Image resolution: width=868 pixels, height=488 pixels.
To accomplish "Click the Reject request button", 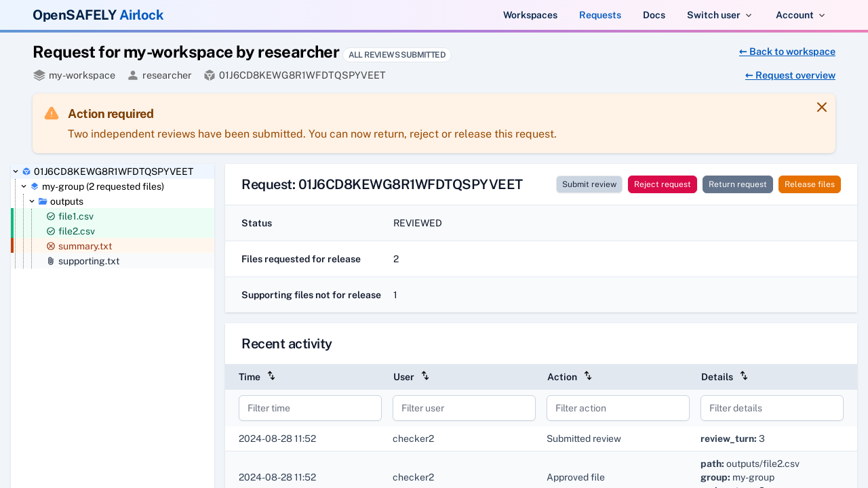I will click(x=662, y=184).
